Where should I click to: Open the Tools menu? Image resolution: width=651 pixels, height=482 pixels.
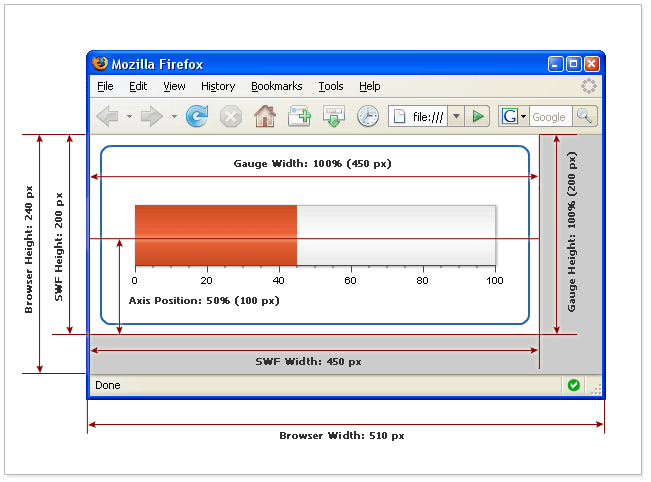330,87
